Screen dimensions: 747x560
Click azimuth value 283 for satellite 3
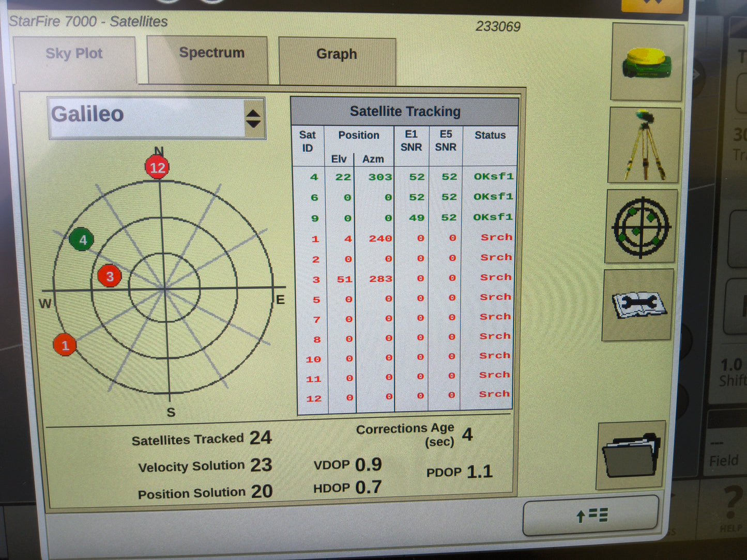(x=381, y=279)
